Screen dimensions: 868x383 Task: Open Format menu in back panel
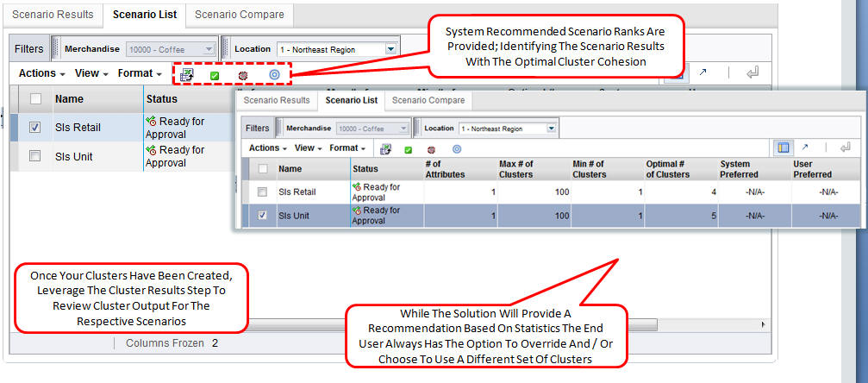tap(140, 73)
